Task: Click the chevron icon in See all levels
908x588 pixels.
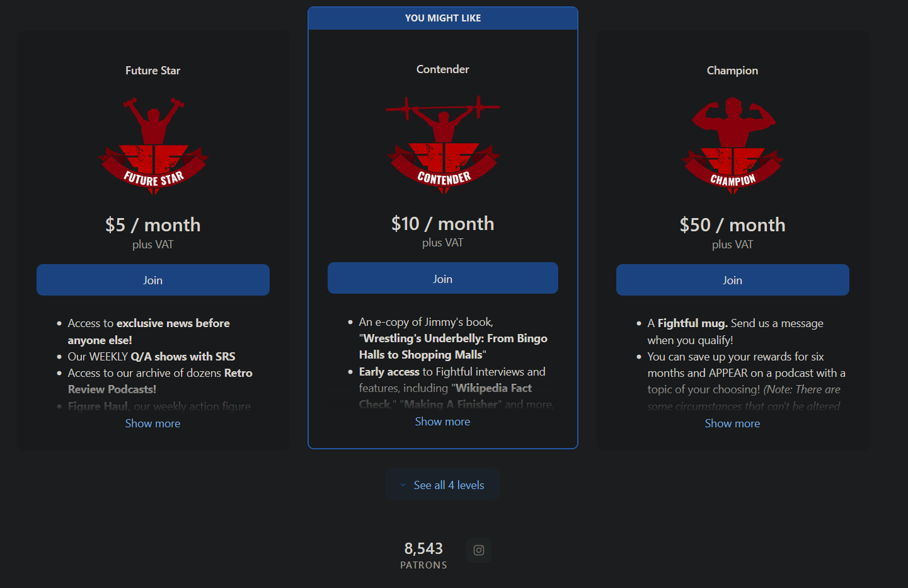Action: point(403,485)
